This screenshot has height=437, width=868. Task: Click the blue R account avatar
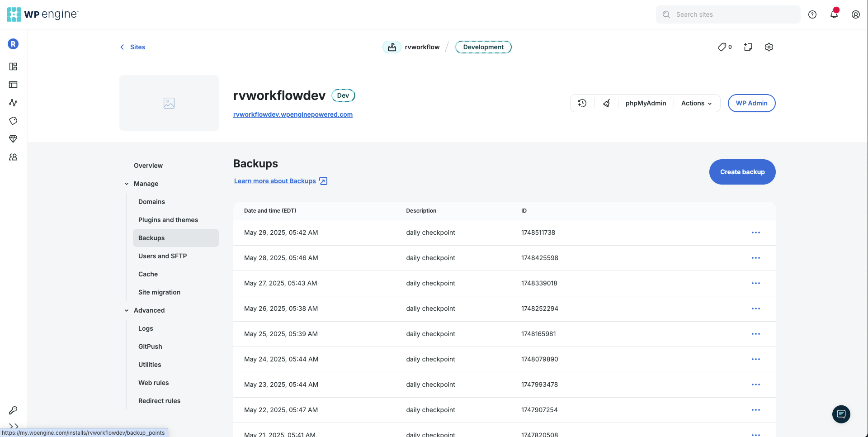click(x=13, y=44)
